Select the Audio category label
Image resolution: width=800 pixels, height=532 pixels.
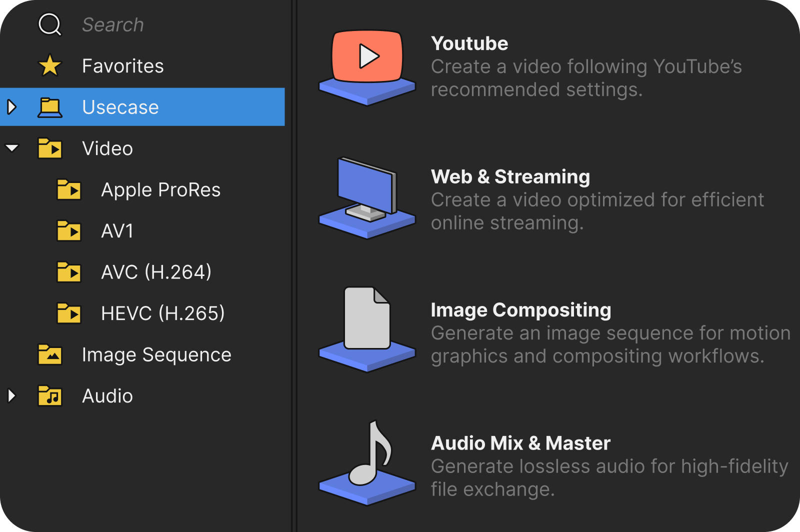click(107, 396)
